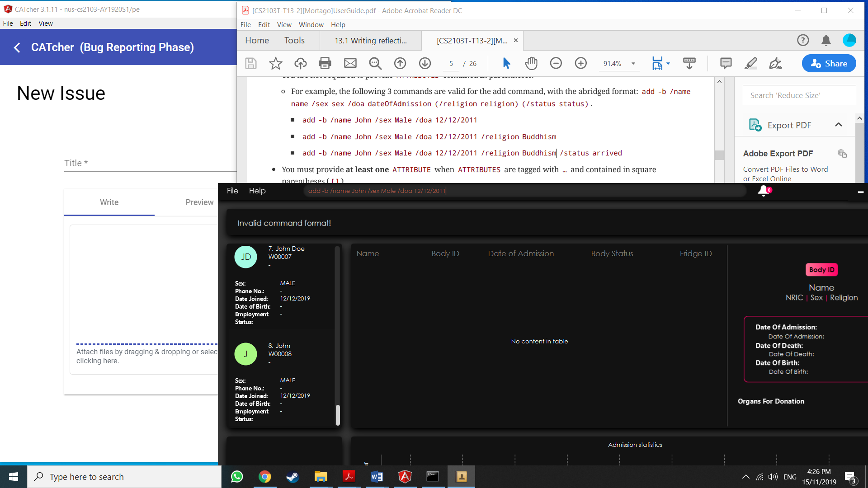Switch to the Preview tab
Screen dimensions: 868x488
[199, 202]
